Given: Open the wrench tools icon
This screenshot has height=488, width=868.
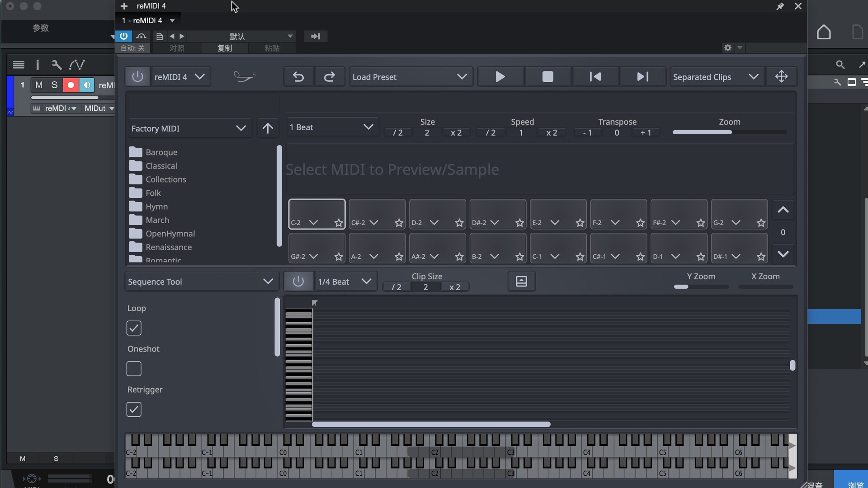Looking at the screenshot, I should (x=57, y=65).
